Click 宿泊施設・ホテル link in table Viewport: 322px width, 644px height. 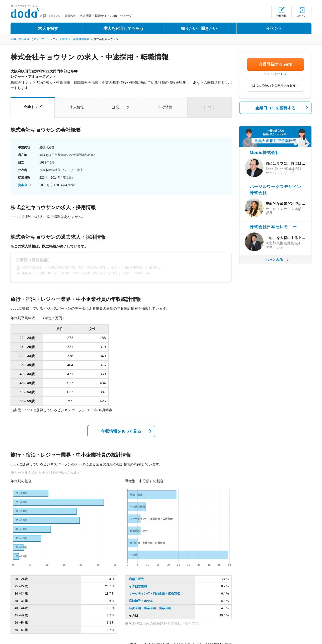[141, 601]
